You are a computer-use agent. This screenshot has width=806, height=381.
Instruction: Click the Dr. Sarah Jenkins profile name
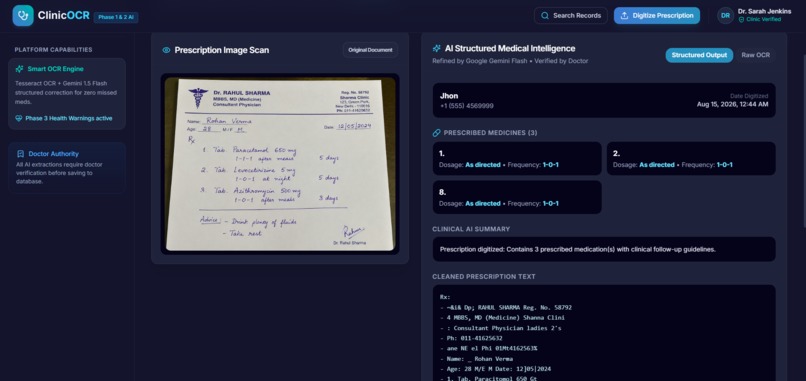coord(764,11)
